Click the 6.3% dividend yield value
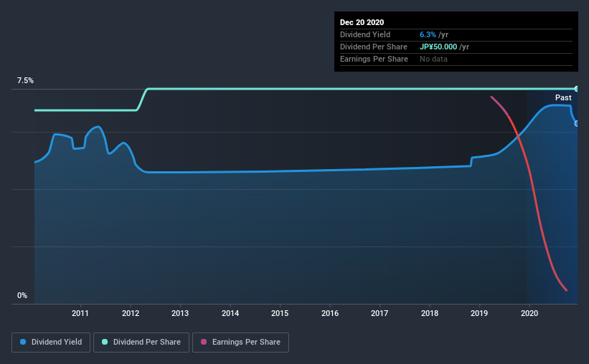 [428, 35]
